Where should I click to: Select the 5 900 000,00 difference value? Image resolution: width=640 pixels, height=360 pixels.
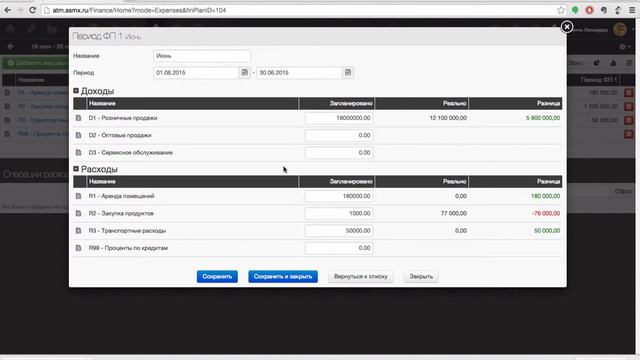[543, 118]
